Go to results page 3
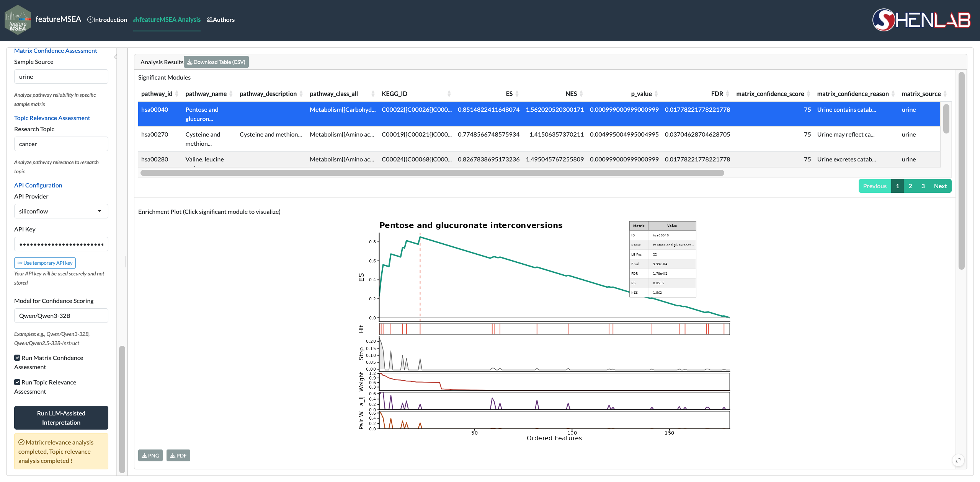The height and width of the screenshot is (482, 980). pyautogui.click(x=923, y=186)
